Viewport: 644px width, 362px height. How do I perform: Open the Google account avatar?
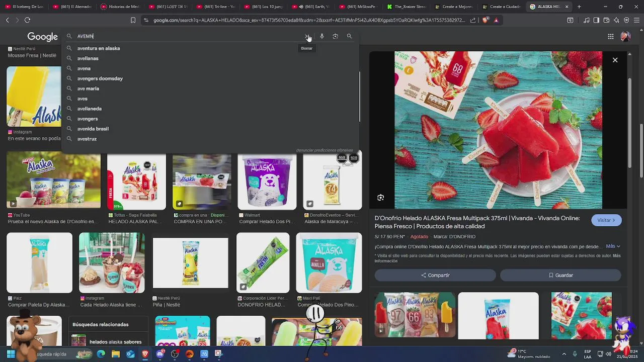(625, 36)
